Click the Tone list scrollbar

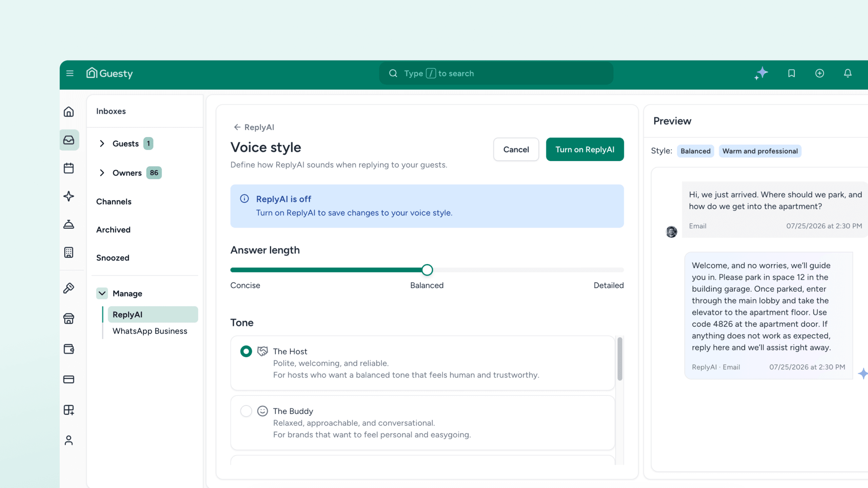[x=619, y=359]
